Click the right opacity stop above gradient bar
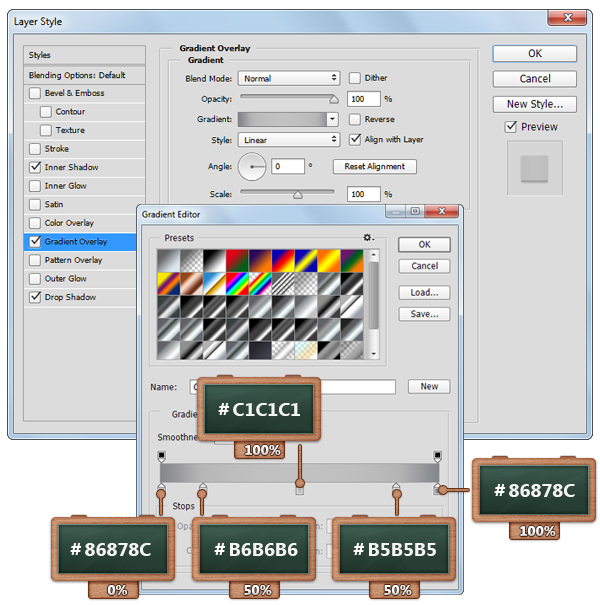Image resolution: width=600 pixels, height=605 pixels. pos(437,455)
